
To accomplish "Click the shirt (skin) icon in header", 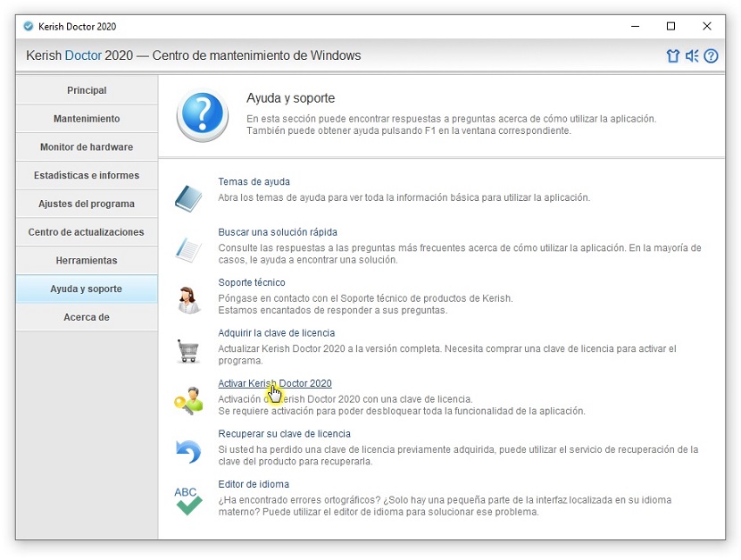I will 672,55.
